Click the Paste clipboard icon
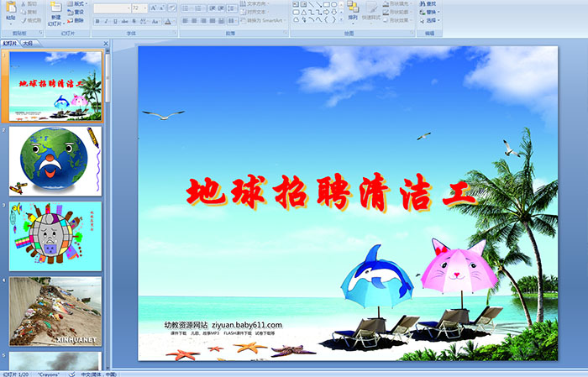The image size is (588, 377). pyautogui.click(x=11, y=7)
